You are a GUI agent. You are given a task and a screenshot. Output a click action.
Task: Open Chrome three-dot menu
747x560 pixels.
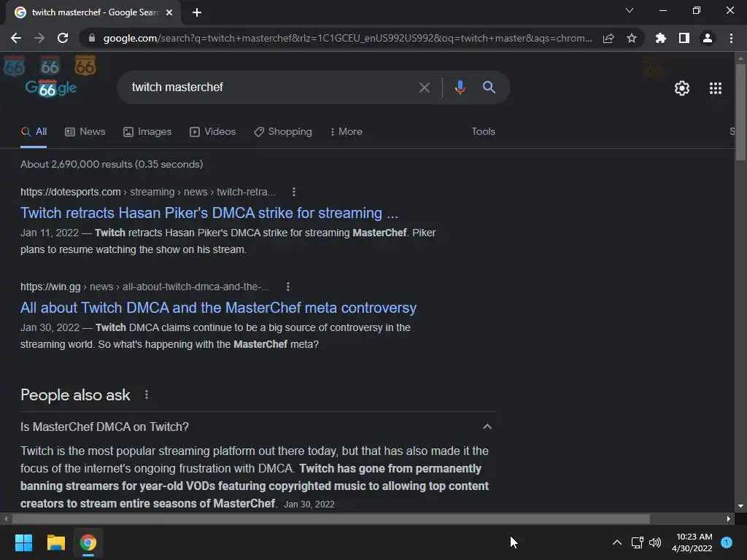point(731,38)
